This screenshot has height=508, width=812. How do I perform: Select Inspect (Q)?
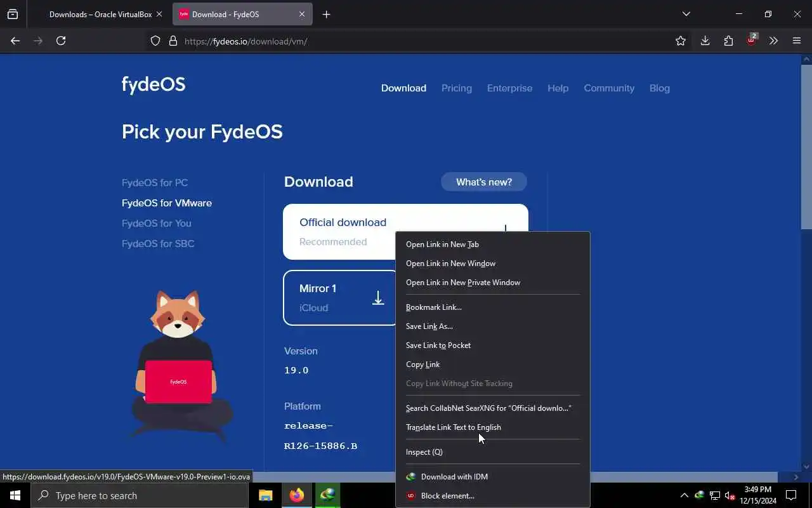492,452
